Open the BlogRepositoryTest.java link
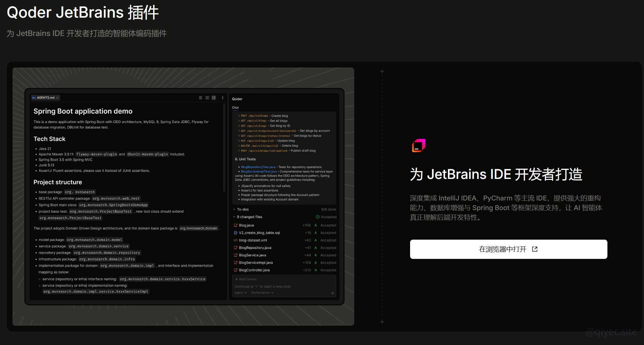Screen dimensions: 644x345 258,167
